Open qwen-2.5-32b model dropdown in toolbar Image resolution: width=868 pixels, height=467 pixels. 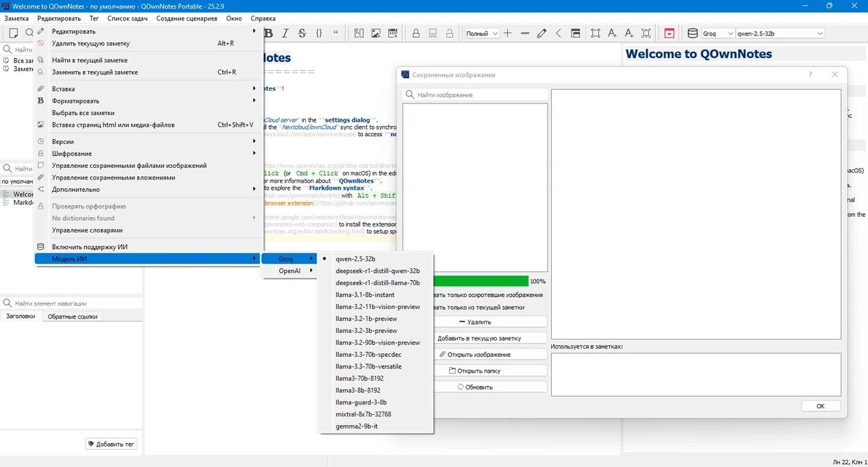tap(780, 33)
